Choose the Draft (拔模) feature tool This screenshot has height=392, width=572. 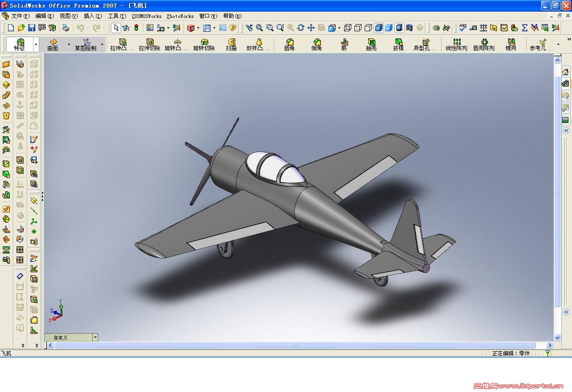[399, 44]
